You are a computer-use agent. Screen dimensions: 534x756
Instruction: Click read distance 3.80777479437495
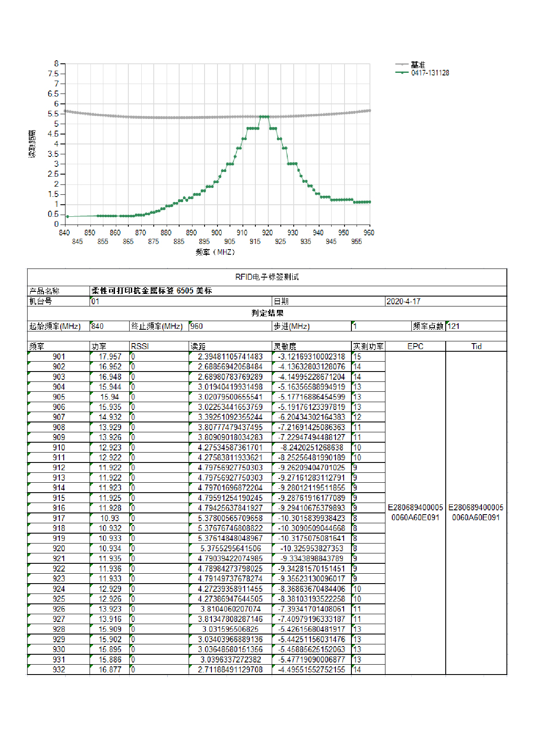230,427
